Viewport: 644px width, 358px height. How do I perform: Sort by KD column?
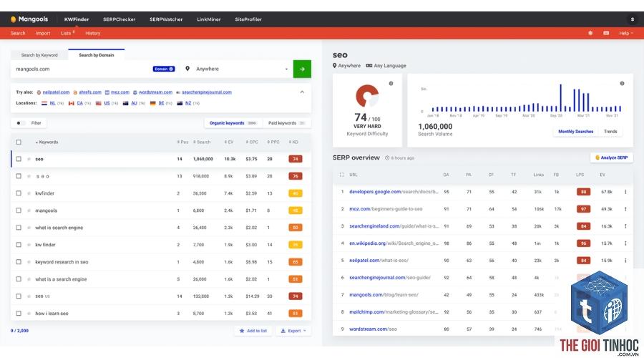coord(293,142)
